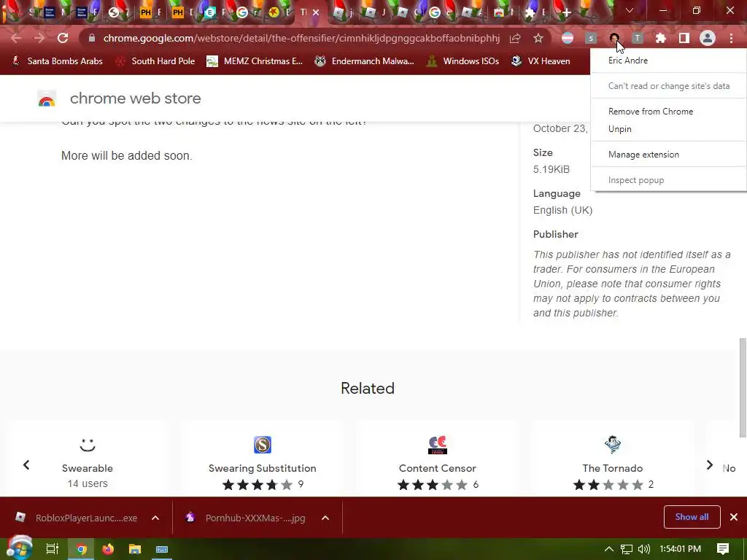The image size is (747, 560).
Task: Click 'Show all' downloads button
Action: pos(692,517)
